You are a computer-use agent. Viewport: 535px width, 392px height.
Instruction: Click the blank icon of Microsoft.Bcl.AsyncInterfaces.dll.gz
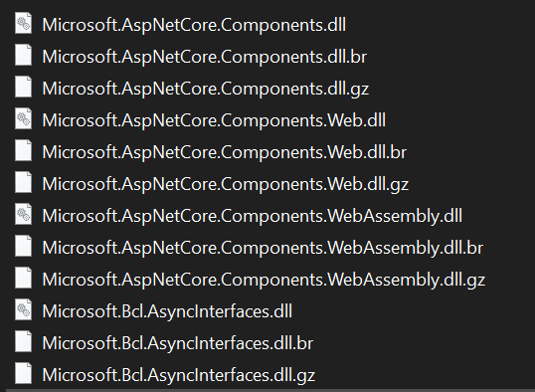pos(23,373)
